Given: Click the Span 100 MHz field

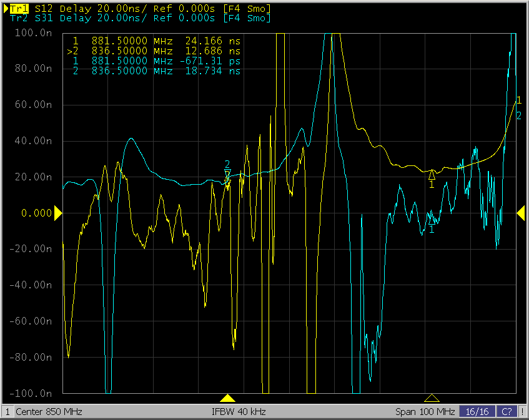Looking at the screenshot, I should point(425,412).
